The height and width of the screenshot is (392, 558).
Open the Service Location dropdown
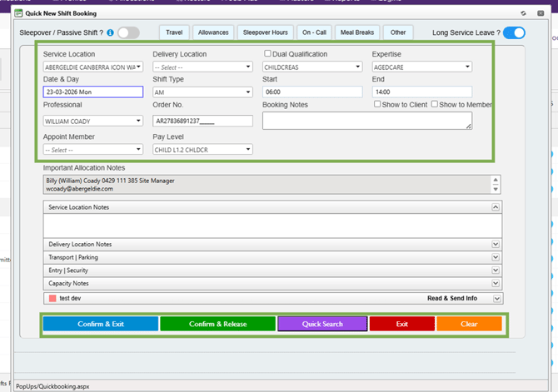tap(92, 67)
